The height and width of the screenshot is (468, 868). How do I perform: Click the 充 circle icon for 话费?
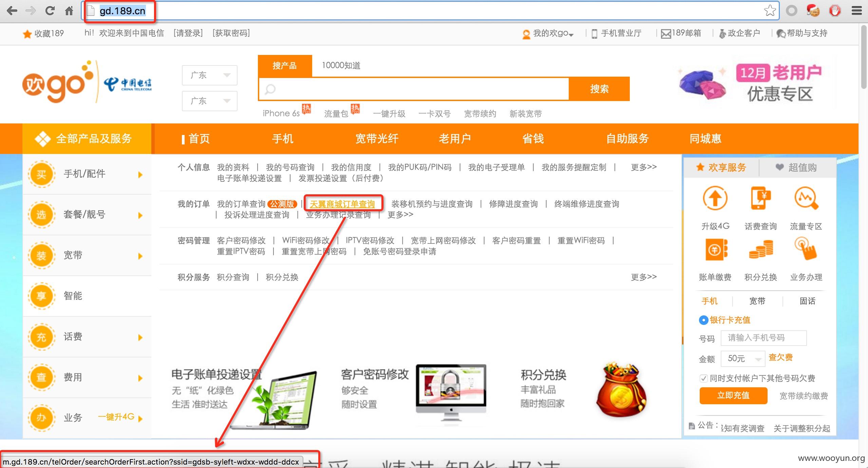tap(41, 337)
